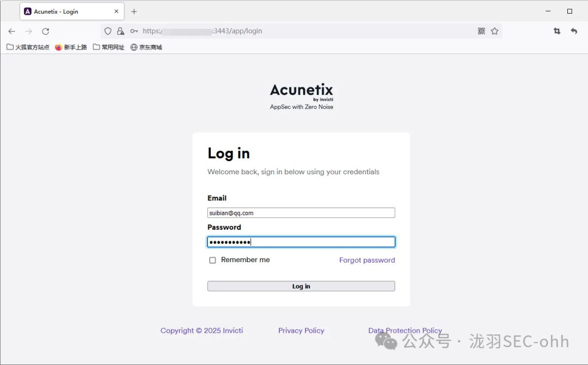
Task: Maximize the browser window
Action: click(x=569, y=11)
